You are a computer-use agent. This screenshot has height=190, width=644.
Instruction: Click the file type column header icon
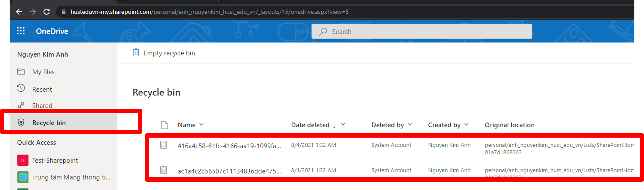(164, 125)
